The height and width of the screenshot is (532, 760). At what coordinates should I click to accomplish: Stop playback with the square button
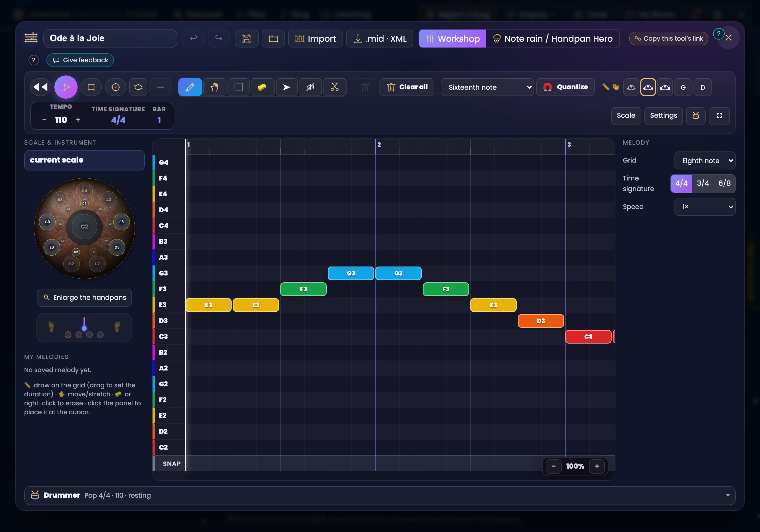[x=91, y=87]
